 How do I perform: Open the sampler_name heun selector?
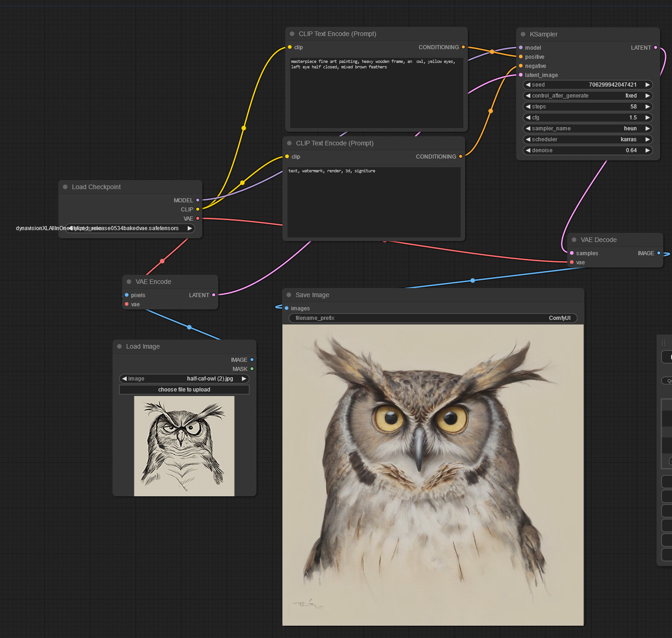pyautogui.click(x=588, y=129)
